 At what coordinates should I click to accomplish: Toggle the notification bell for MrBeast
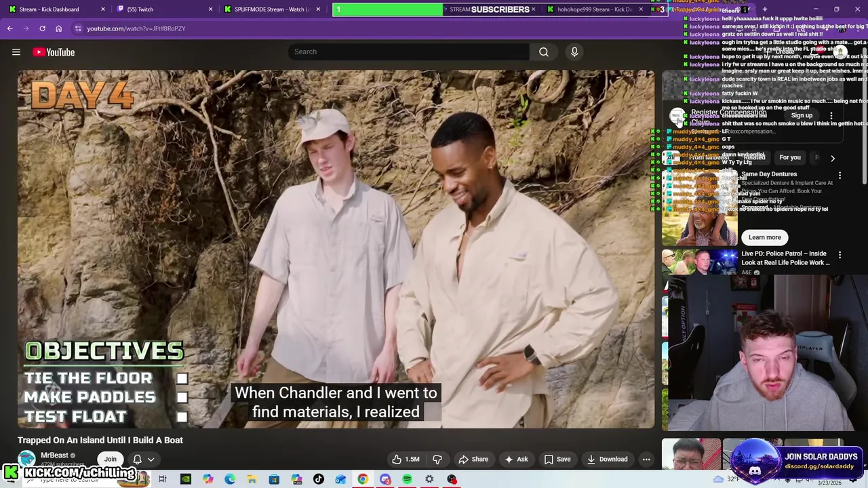click(137, 459)
